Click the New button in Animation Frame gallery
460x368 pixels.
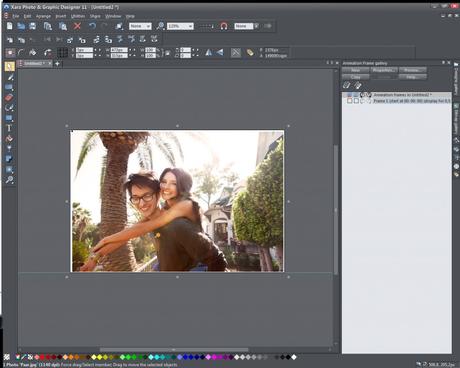coord(356,70)
